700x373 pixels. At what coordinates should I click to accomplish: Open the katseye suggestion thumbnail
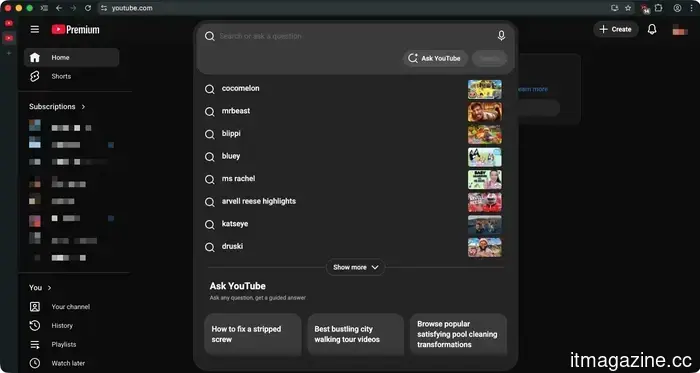pyautogui.click(x=485, y=225)
